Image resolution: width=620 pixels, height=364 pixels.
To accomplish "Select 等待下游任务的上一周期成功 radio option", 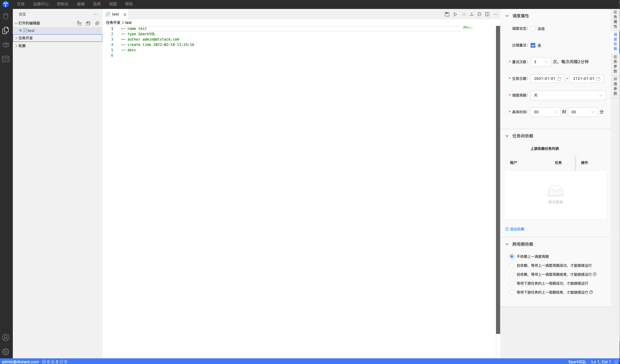I will pyautogui.click(x=512, y=283).
